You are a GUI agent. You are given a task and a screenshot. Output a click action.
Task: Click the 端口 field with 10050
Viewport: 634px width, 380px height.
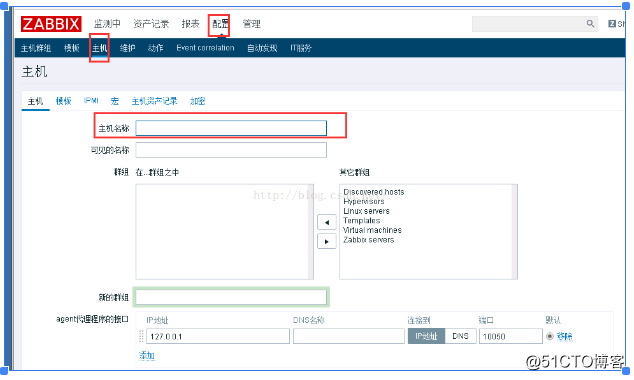pos(511,336)
